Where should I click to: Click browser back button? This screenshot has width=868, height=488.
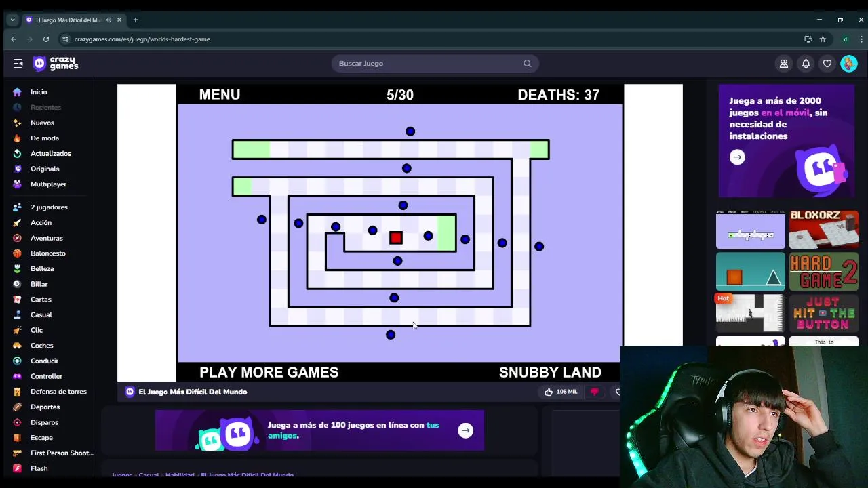[x=14, y=39]
